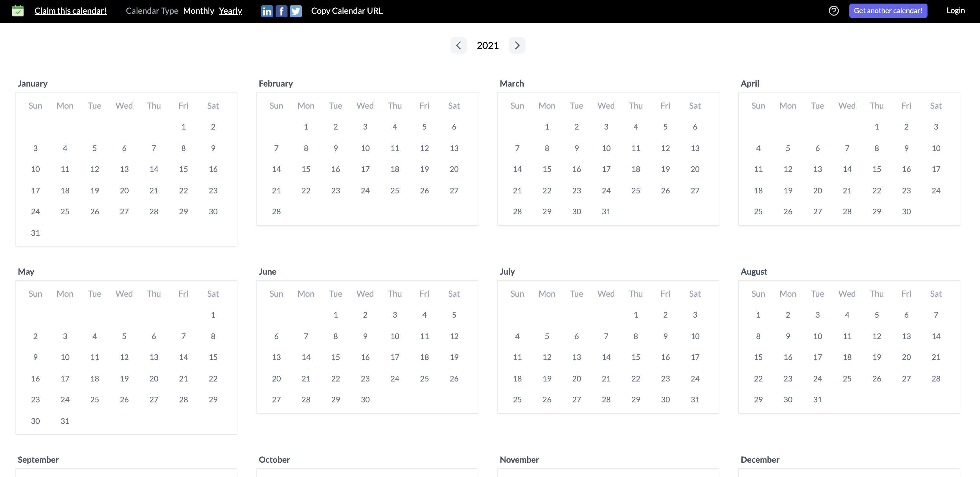Screen dimensions: 980x477
Task: Click December 25 in the December grid
Action: [936, 476]
